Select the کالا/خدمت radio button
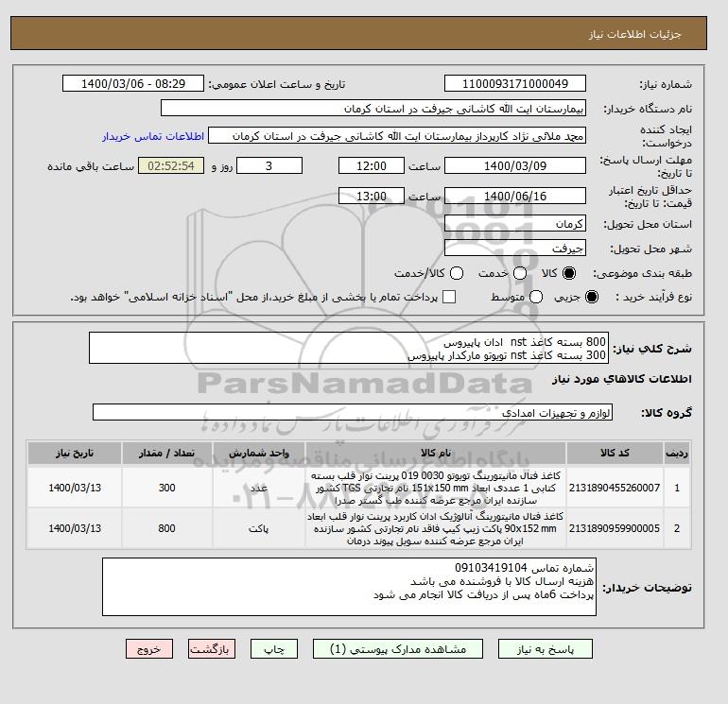728x704 pixels. (x=457, y=273)
